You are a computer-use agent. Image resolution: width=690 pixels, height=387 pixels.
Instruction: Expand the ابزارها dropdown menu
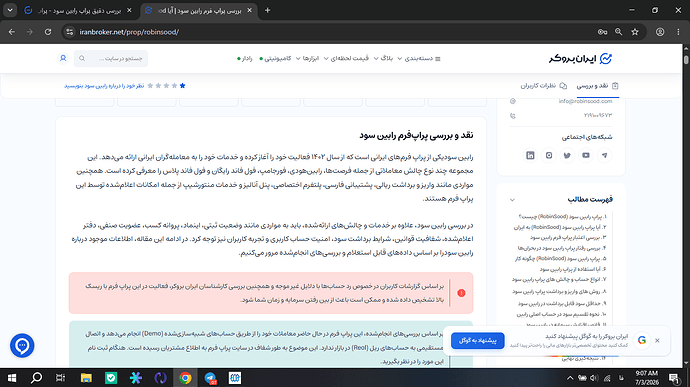(x=307, y=59)
